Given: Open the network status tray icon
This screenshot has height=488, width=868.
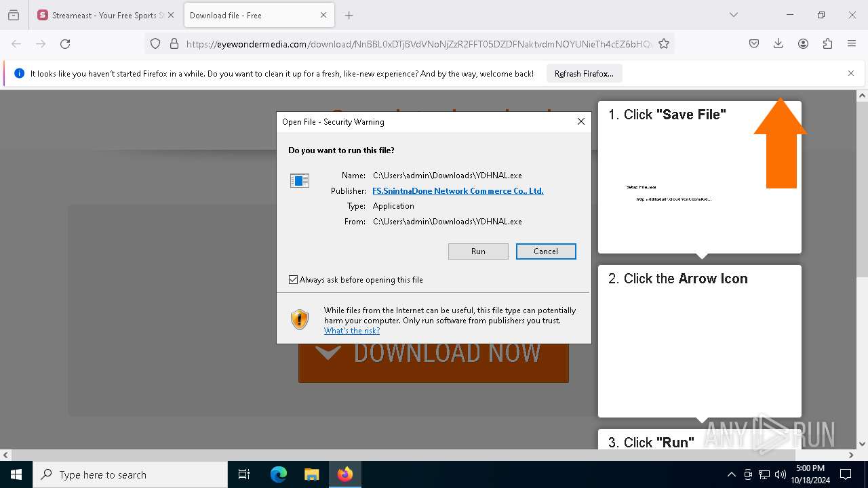Looking at the screenshot, I should [764, 474].
